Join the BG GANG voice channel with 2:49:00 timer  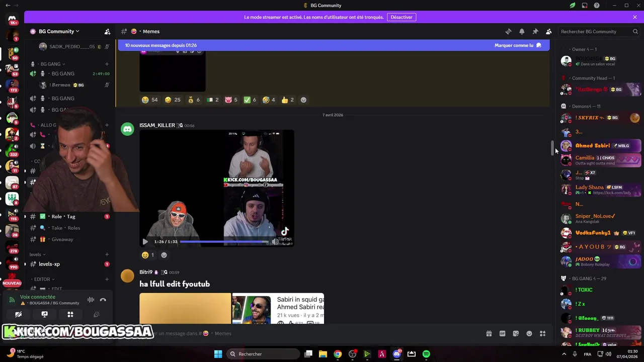click(x=69, y=73)
